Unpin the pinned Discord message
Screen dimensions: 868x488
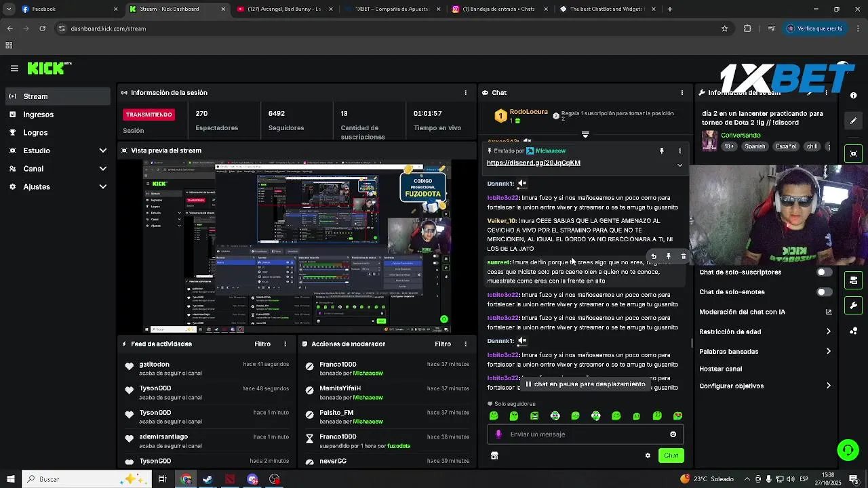(662, 151)
